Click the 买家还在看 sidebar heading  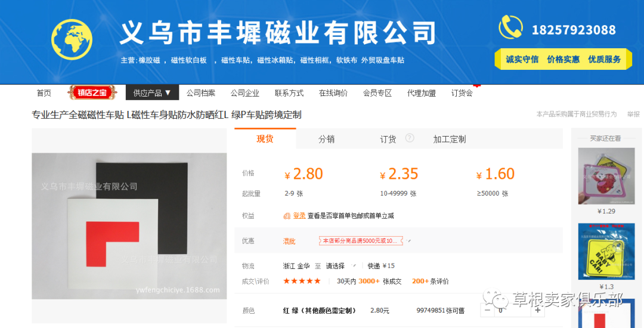[605, 138]
